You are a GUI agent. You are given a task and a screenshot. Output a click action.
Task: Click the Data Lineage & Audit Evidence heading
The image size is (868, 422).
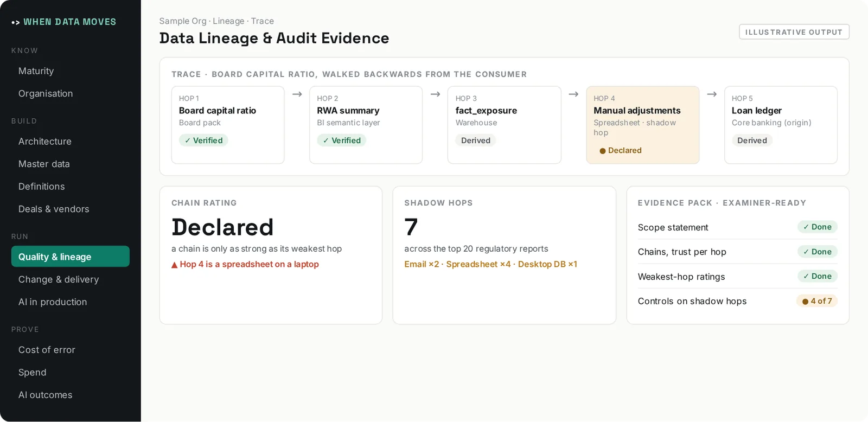(x=275, y=38)
